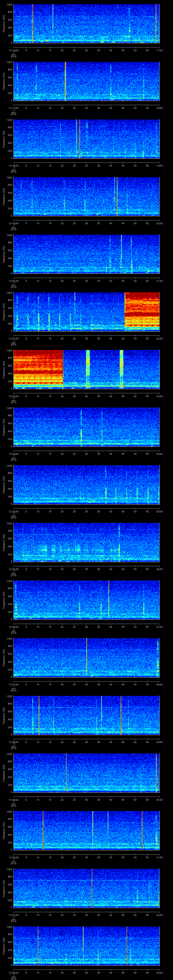Click the 13:20:00 time axis label
The image size is (173, 980).
14,281
